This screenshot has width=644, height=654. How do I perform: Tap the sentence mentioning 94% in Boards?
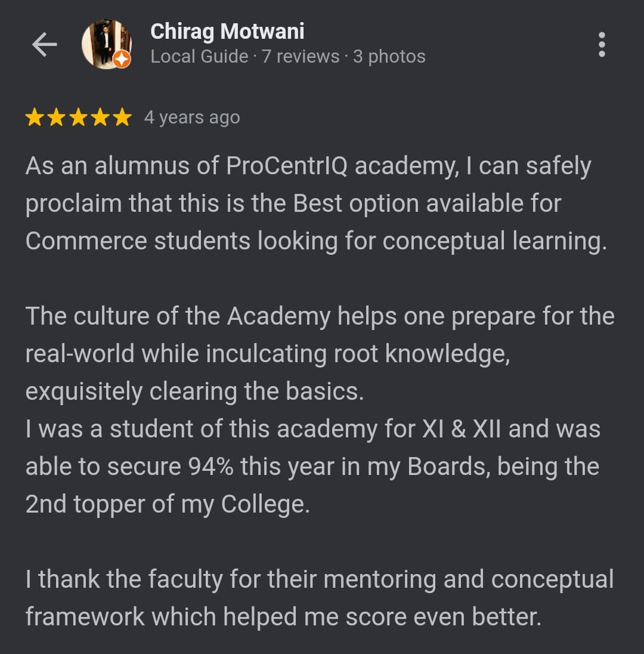point(312,466)
